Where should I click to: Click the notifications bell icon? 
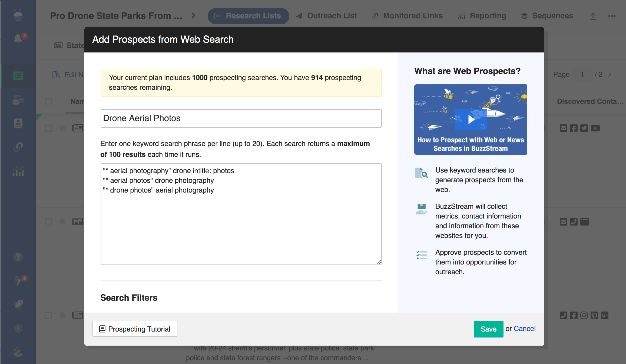18,38
